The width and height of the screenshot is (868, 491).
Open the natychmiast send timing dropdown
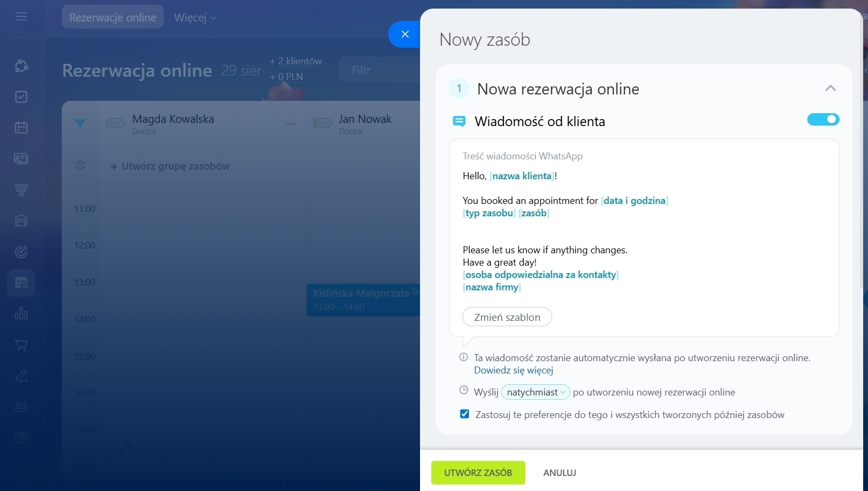click(536, 392)
